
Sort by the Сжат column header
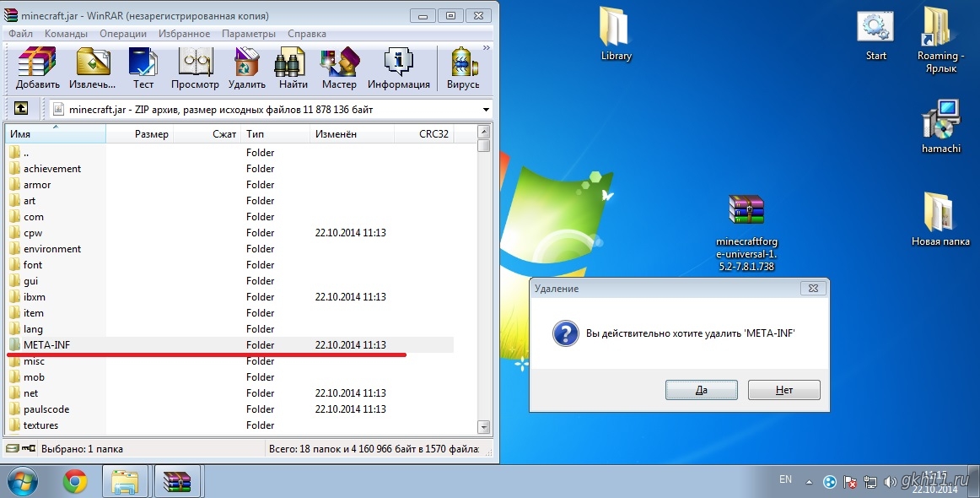coord(207,134)
